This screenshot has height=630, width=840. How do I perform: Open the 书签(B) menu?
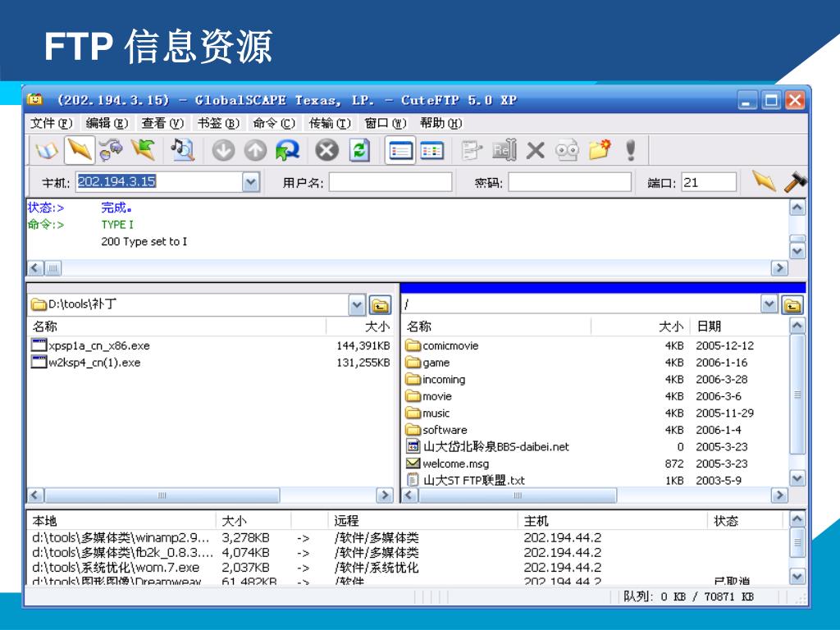point(218,123)
